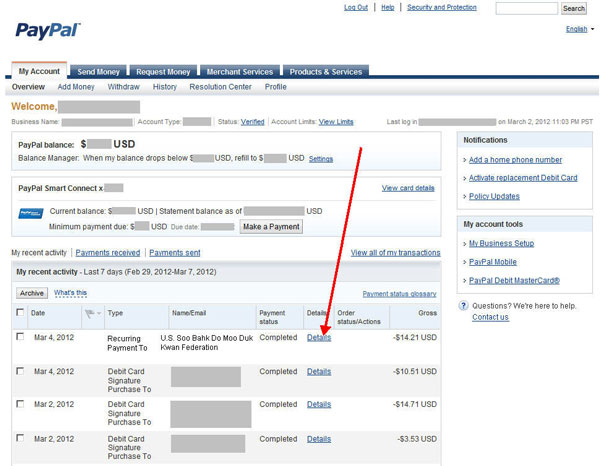Viewport: 600px width, 466px height.
Task: Click the Date column header
Action: tap(38, 313)
